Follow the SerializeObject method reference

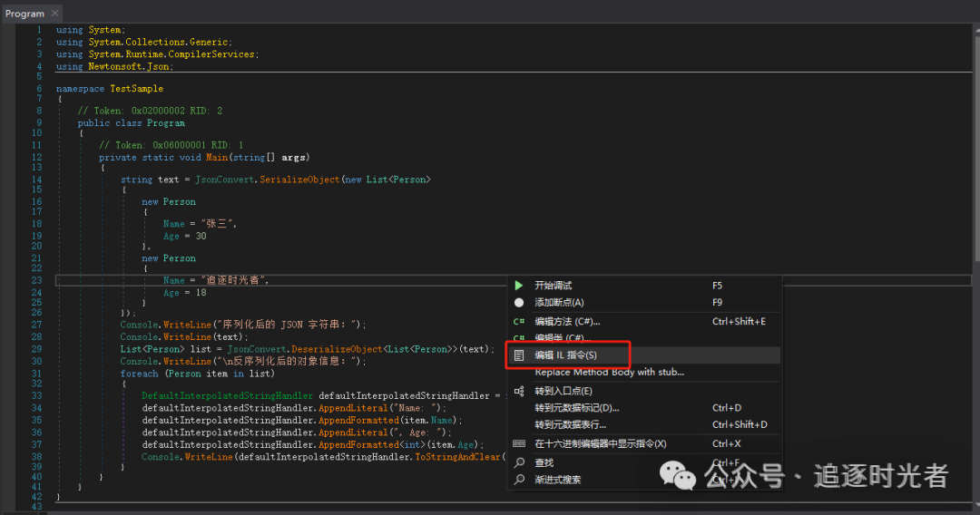point(298,180)
